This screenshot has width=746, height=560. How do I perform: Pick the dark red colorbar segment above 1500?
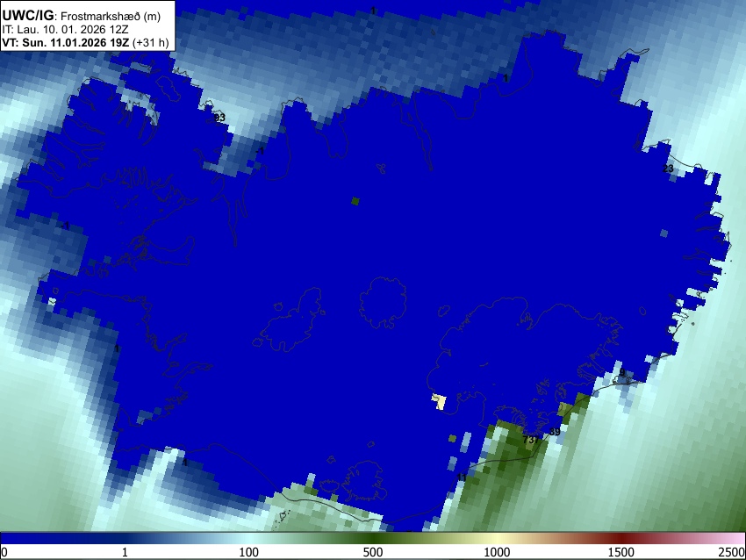(620, 538)
